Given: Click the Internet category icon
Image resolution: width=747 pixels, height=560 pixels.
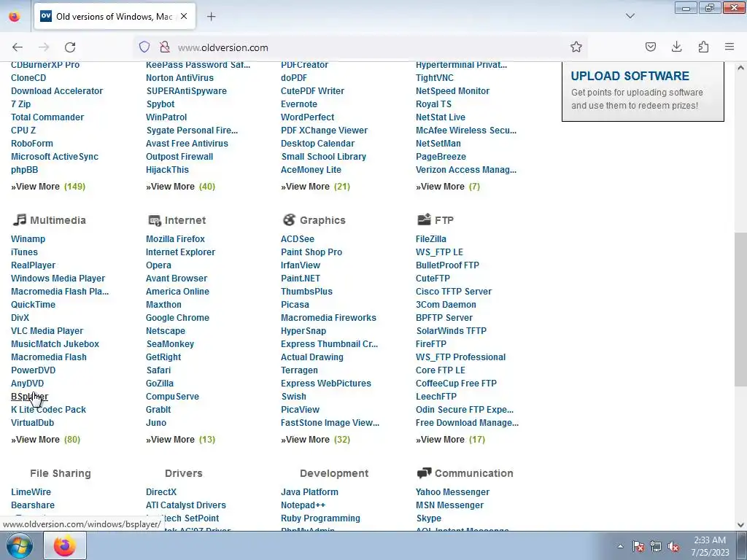Looking at the screenshot, I should click(155, 220).
